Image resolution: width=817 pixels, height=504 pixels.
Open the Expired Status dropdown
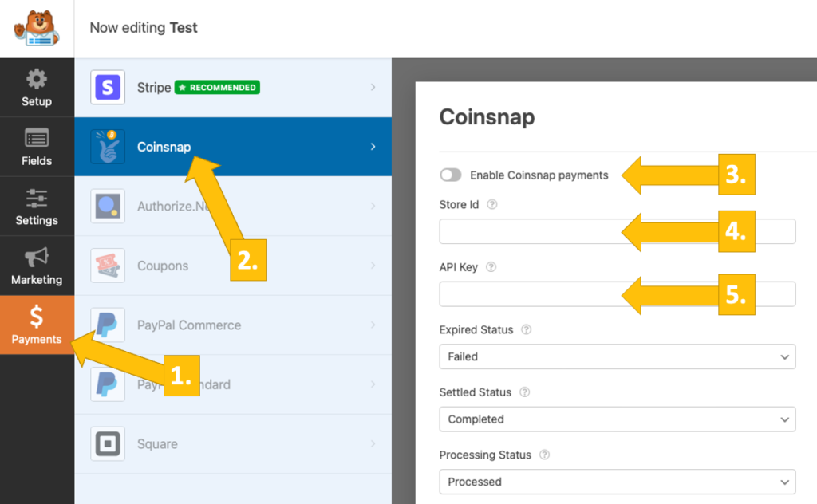coord(617,356)
